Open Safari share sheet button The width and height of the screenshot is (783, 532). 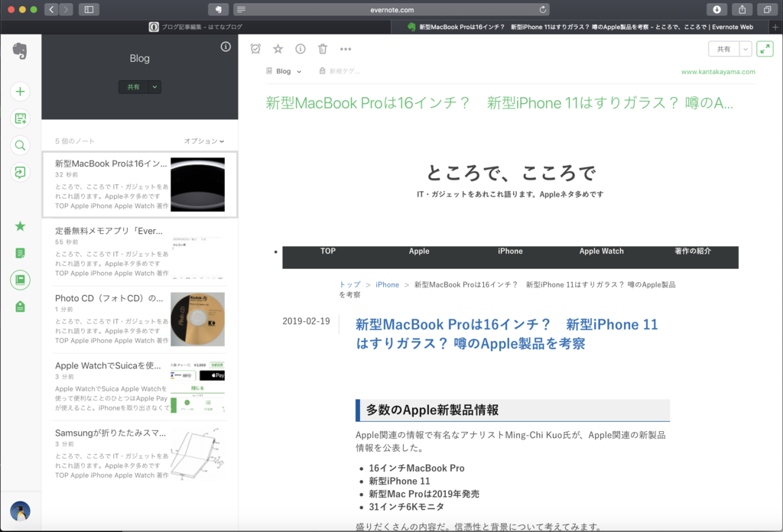[x=742, y=9]
